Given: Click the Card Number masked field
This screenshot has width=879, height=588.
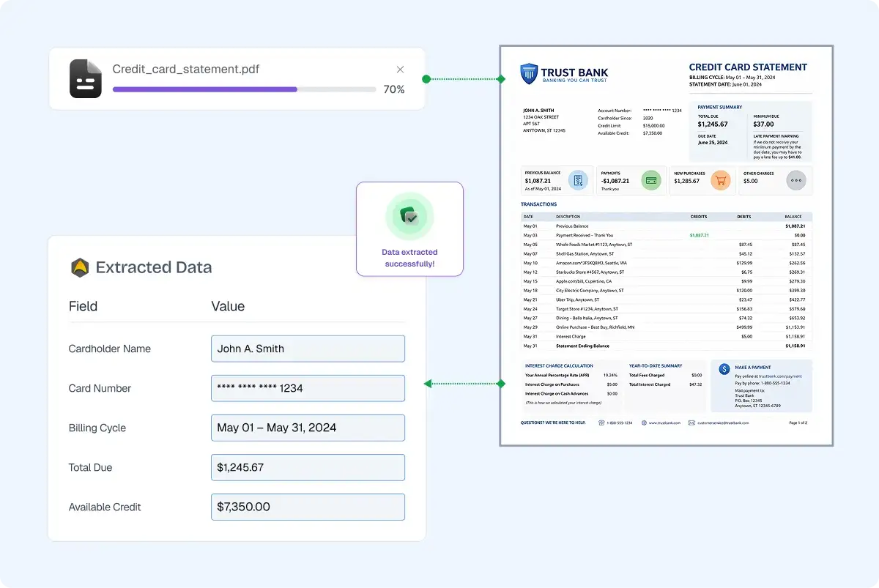Looking at the screenshot, I should click(x=308, y=388).
